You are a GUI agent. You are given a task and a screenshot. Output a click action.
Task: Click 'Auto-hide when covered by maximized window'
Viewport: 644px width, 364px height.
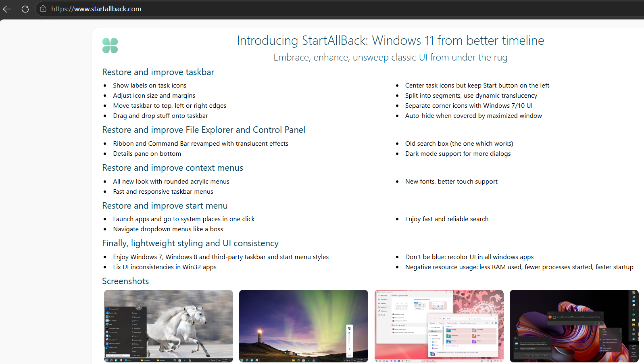(473, 116)
